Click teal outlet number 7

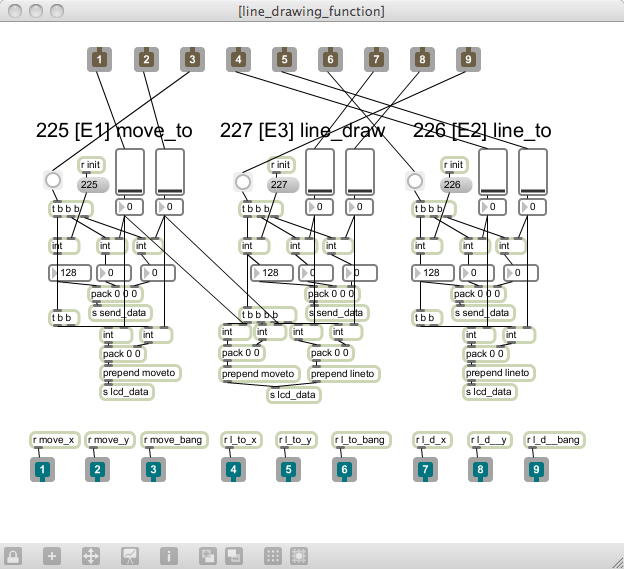[425, 469]
